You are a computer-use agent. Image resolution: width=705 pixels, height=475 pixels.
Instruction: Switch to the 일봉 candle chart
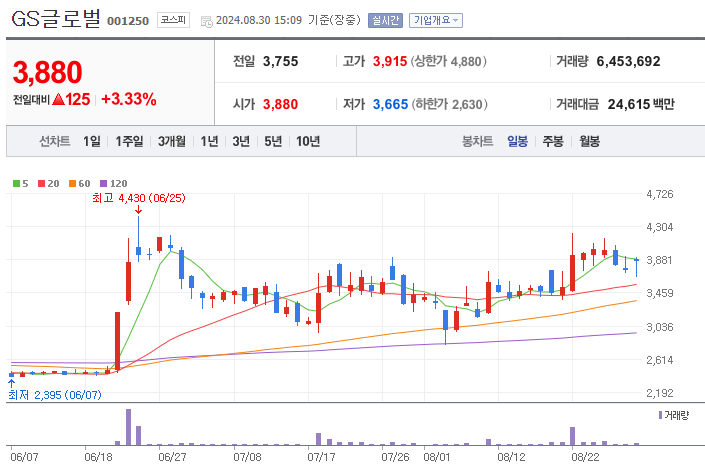point(518,141)
